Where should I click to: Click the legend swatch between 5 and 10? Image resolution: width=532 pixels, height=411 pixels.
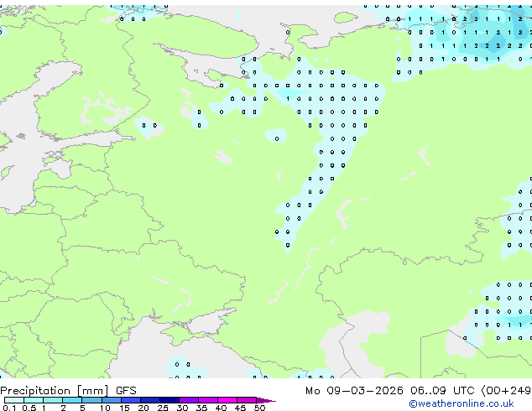[91, 400]
